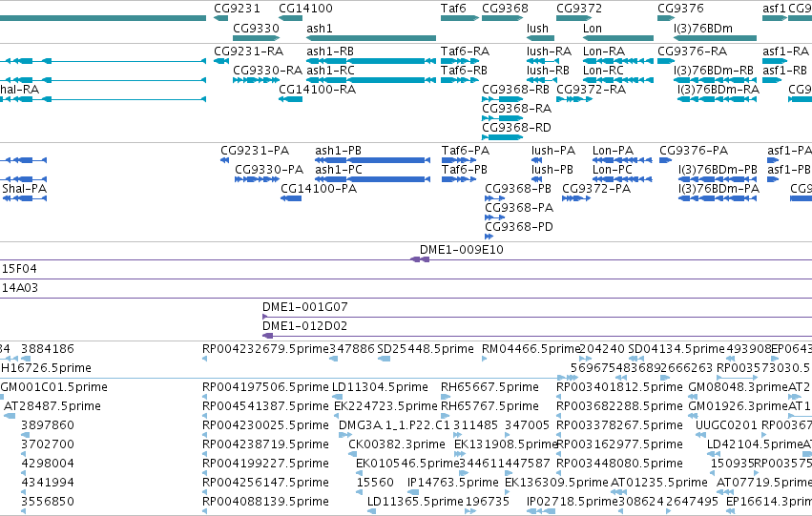
Task: Select the DME1-009E10 clone label
Action: [x=462, y=250]
